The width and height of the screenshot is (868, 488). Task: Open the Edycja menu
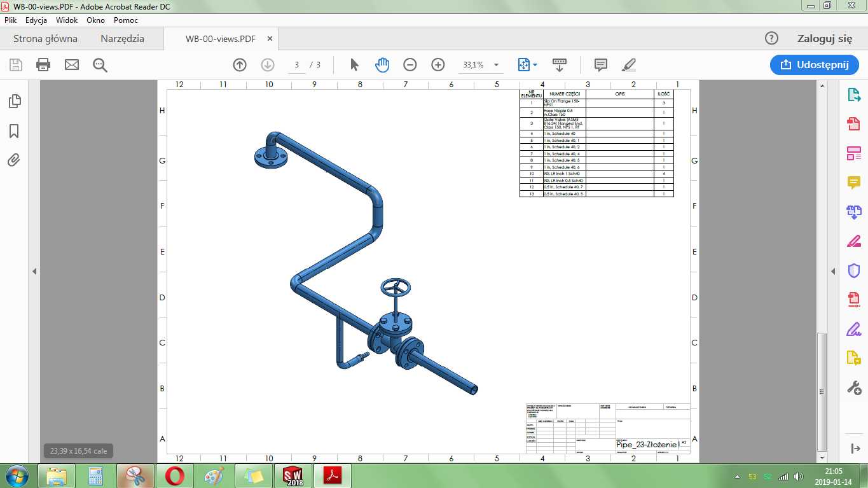[x=36, y=20]
